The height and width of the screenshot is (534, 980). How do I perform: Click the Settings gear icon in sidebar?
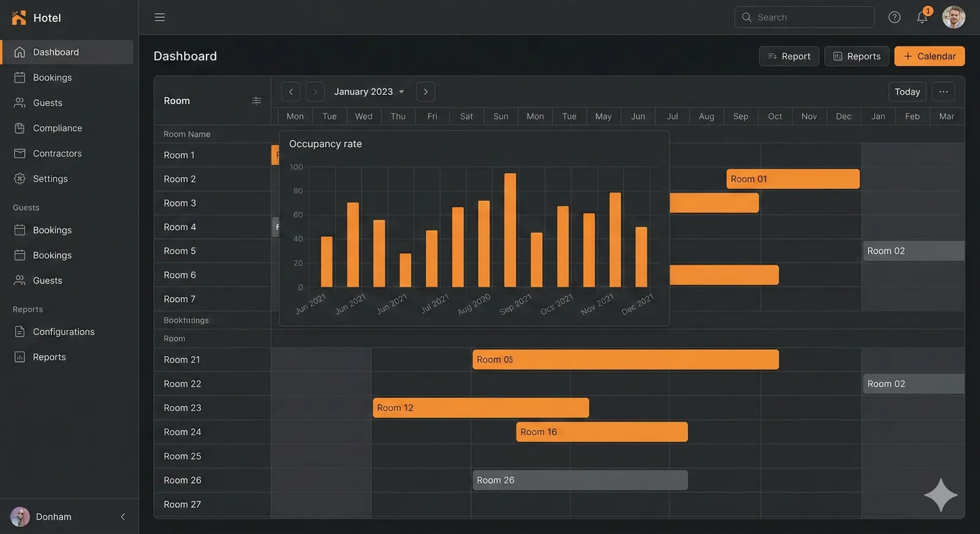point(20,179)
